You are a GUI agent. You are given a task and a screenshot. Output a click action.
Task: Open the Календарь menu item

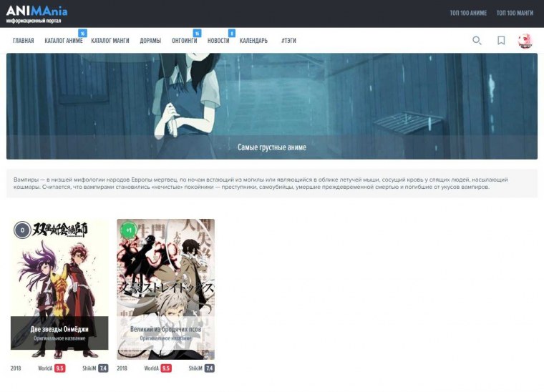[253, 41]
